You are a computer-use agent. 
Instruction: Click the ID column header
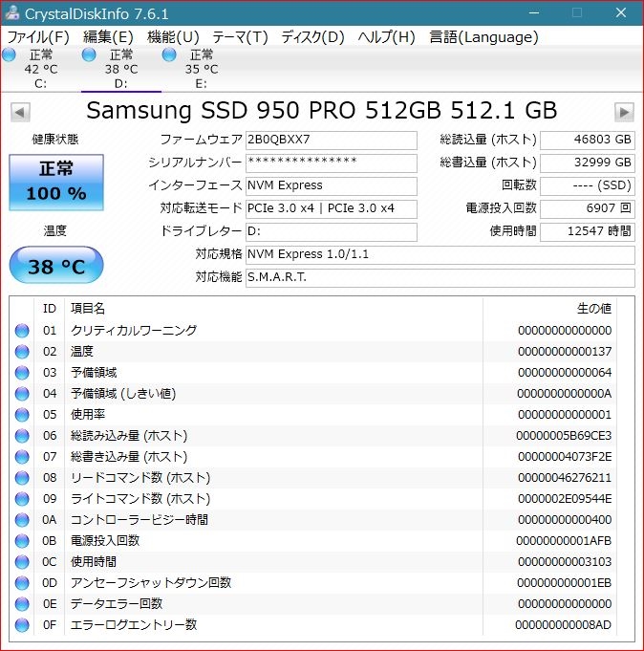coord(50,309)
